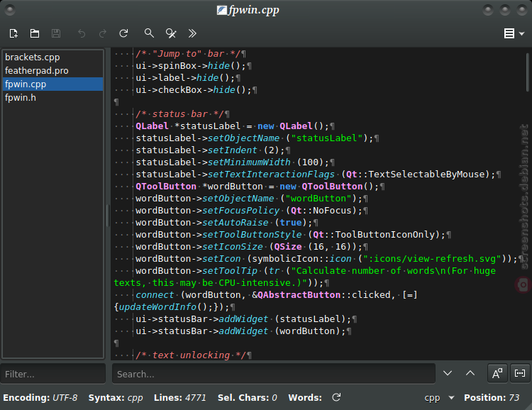Calculate word count refresh icon

[336, 397]
